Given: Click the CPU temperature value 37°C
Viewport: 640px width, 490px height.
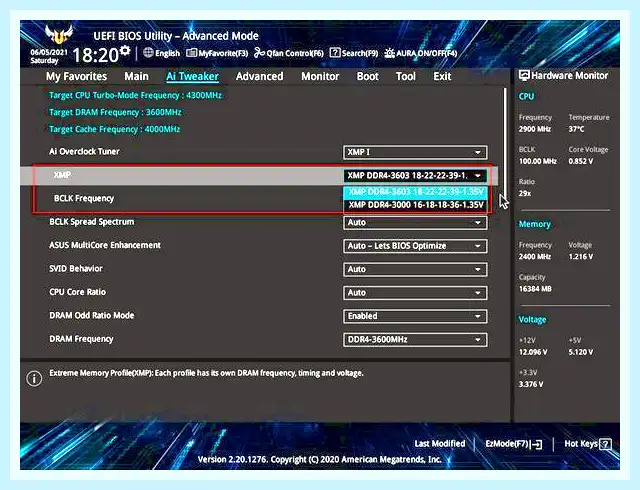Looking at the screenshot, I should click(x=576, y=129).
